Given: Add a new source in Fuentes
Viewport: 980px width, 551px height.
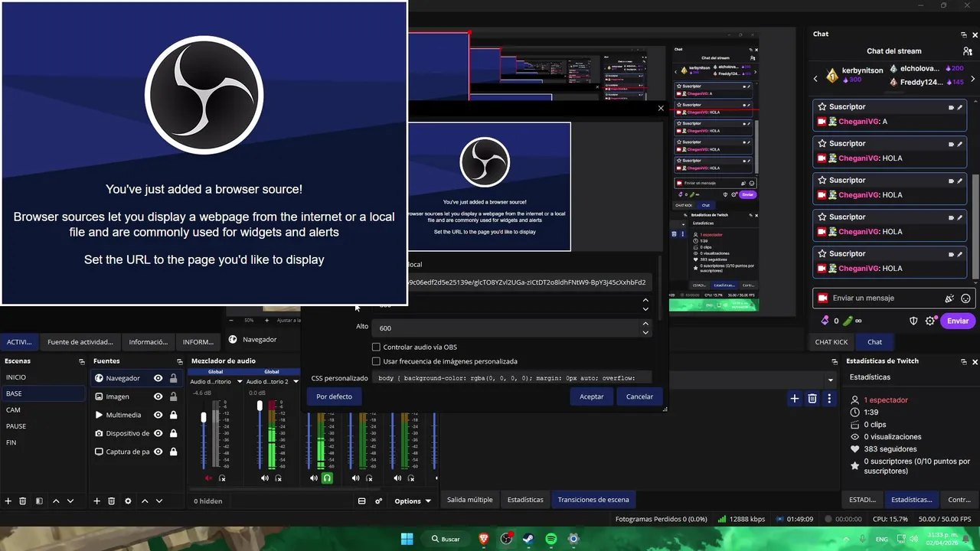Looking at the screenshot, I should [x=97, y=501].
